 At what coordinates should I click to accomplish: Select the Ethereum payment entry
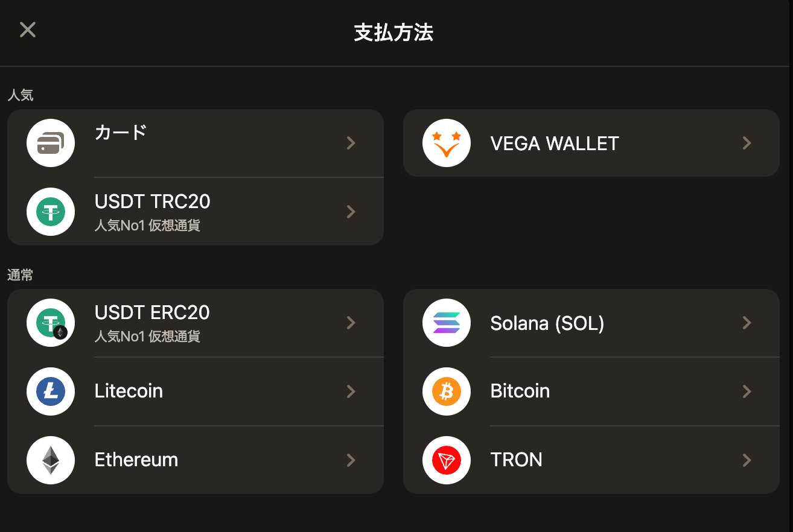coord(196,460)
